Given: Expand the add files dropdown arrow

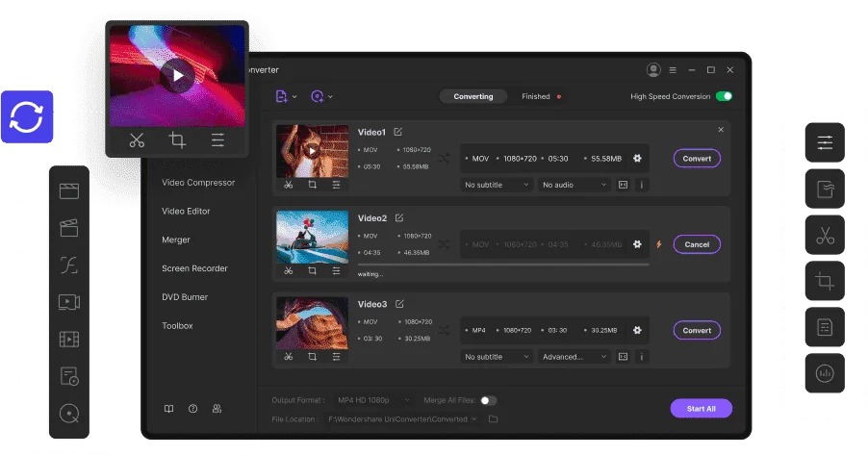Looking at the screenshot, I should point(294,97).
